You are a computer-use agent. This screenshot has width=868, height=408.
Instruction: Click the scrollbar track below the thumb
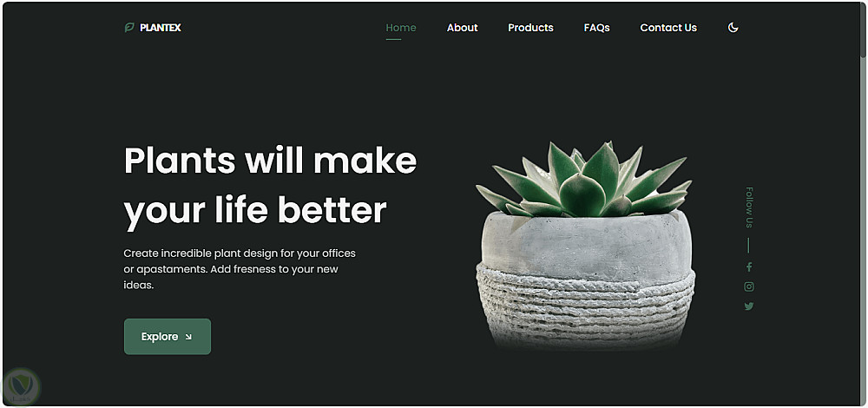pos(863,233)
